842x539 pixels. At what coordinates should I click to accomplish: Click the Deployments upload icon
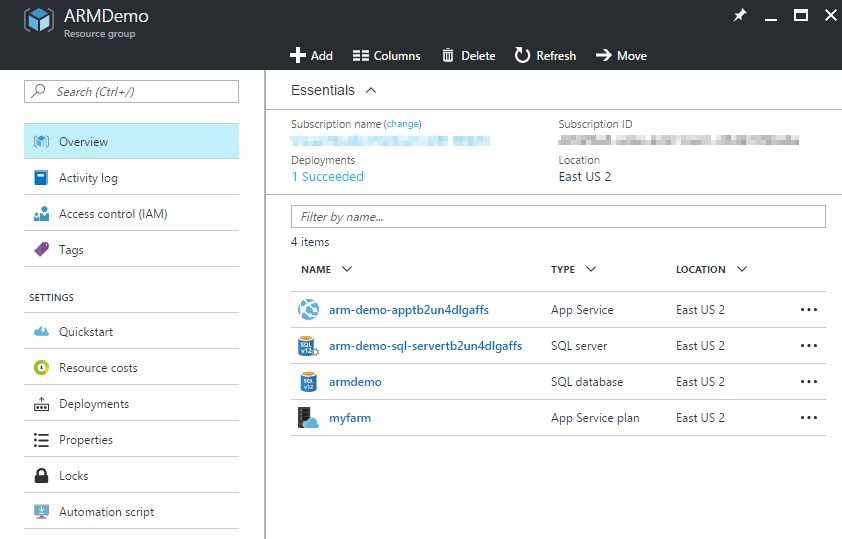(x=41, y=404)
